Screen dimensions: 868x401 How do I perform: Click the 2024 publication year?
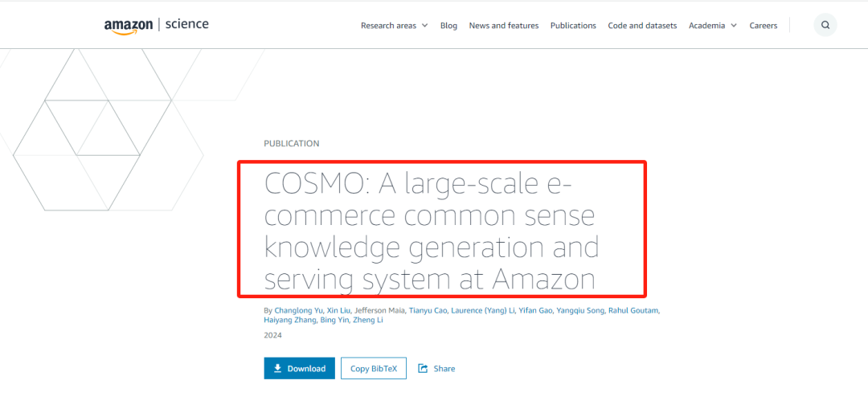pos(273,335)
